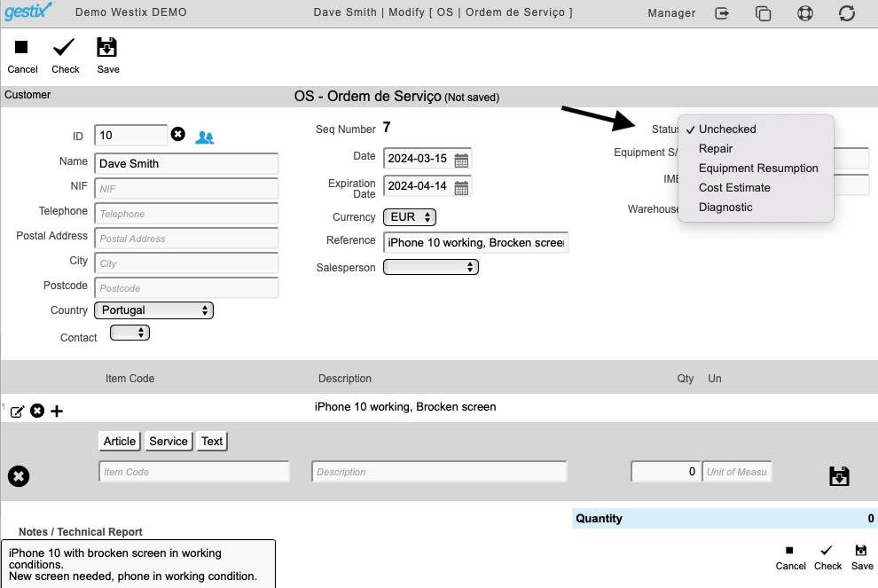Click the Item Code input field
Viewport: 878px width, 588px height.
[x=194, y=472]
